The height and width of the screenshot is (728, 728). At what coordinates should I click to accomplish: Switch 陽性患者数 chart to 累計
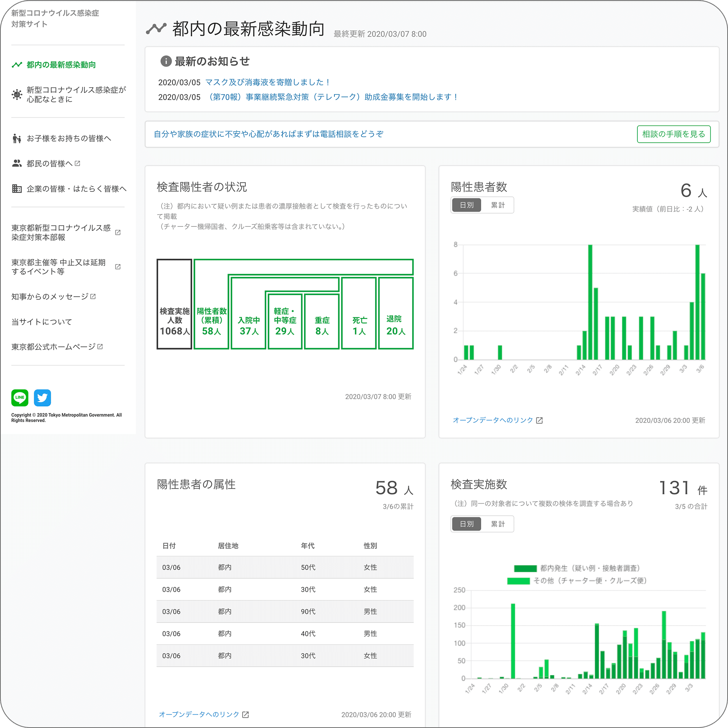tap(497, 205)
